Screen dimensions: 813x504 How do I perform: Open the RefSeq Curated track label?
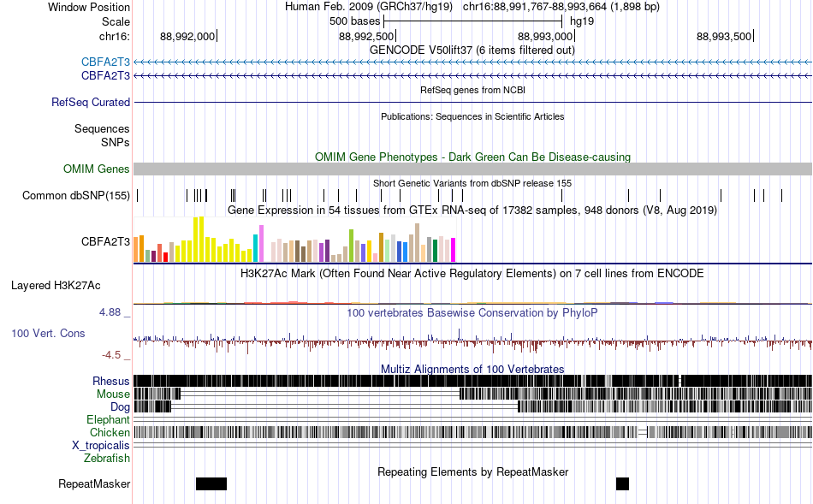91,102
